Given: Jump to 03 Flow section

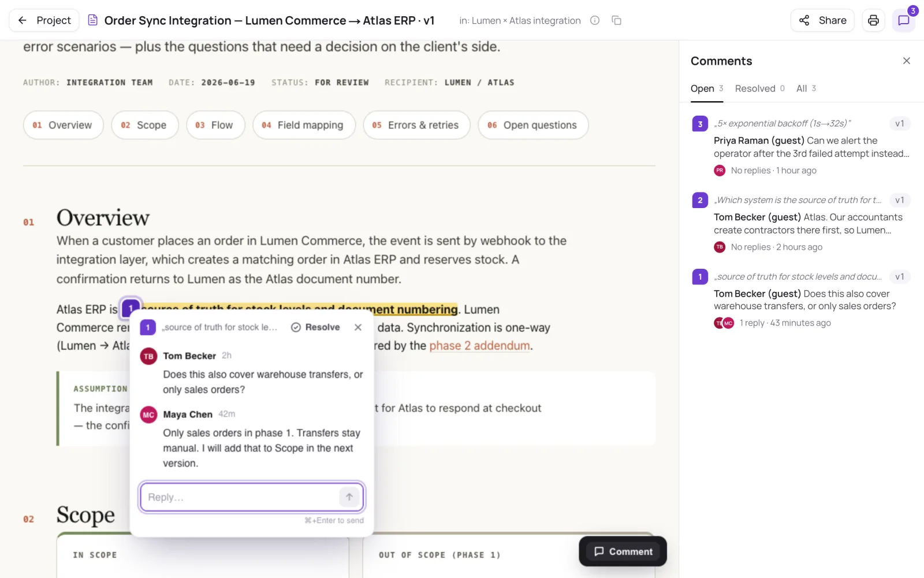Looking at the screenshot, I should (215, 125).
